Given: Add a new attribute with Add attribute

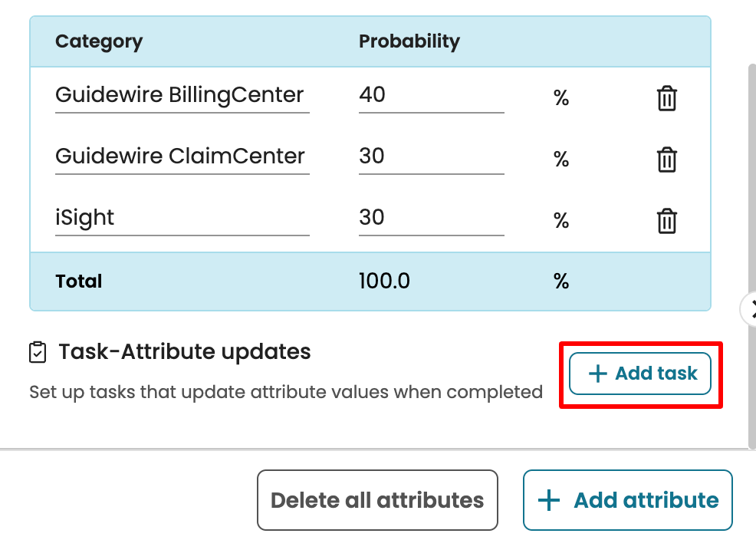Looking at the screenshot, I should [628, 501].
